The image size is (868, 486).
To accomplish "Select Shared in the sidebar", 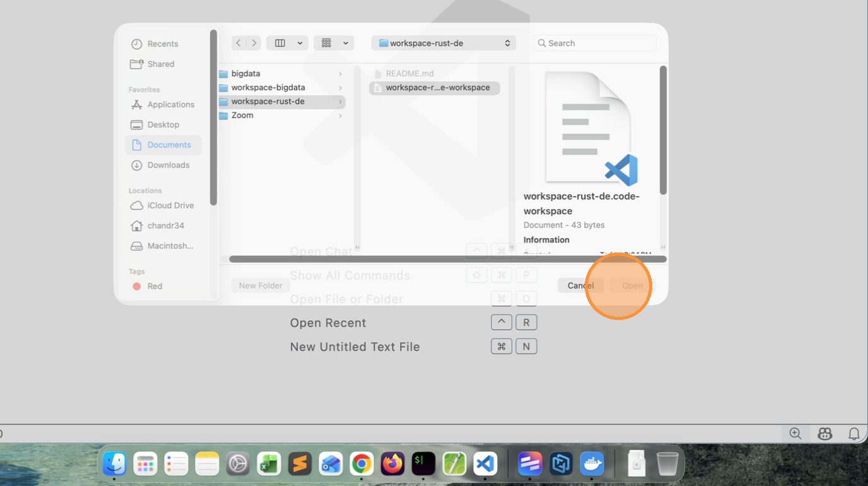I will coord(161,64).
